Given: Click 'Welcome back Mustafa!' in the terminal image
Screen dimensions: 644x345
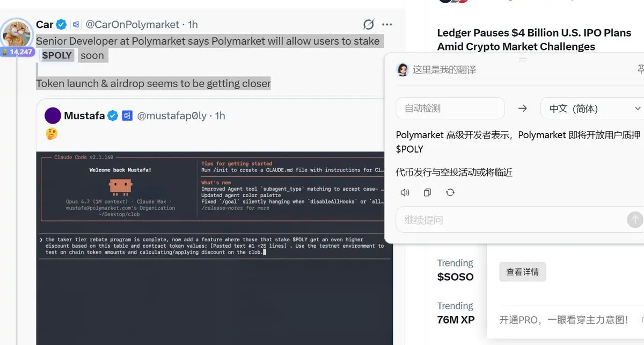Looking at the screenshot, I should point(120,170).
